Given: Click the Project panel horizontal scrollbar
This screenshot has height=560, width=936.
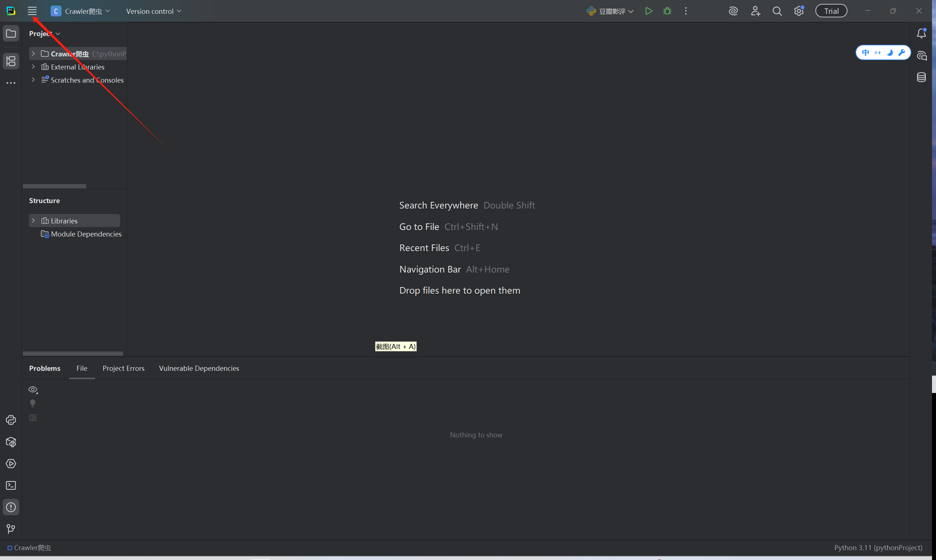Looking at the screenshot, I should coord(54,186).
